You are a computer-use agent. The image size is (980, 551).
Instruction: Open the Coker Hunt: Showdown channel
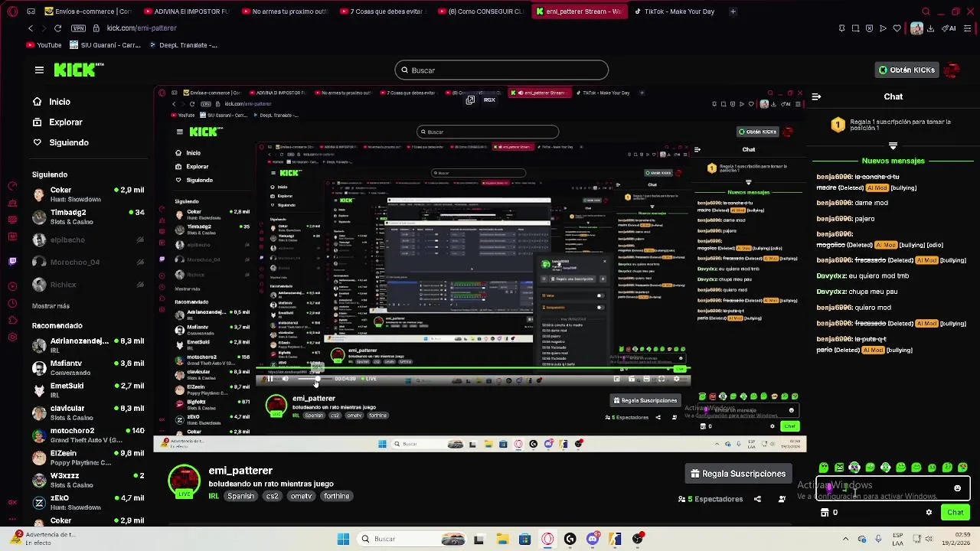pos(87,194)
